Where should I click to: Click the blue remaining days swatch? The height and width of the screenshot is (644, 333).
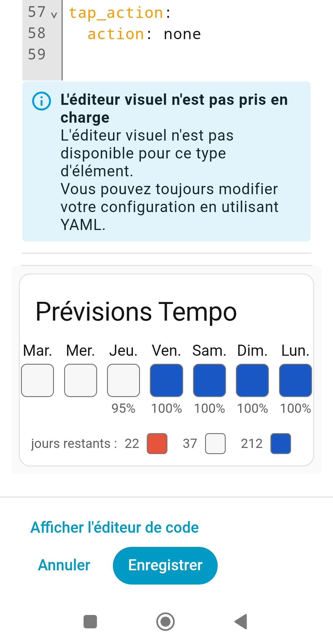coord(281,444)
